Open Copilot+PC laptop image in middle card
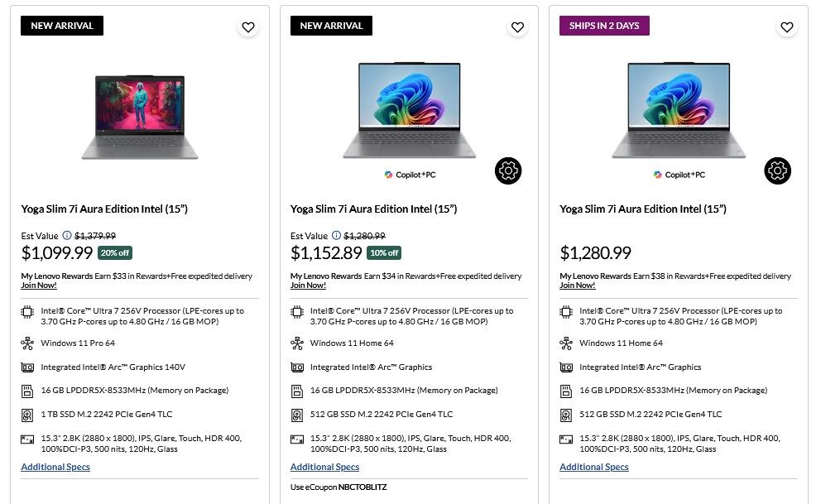Viewport: 821px width, 504px height. (x=409, y=112)
